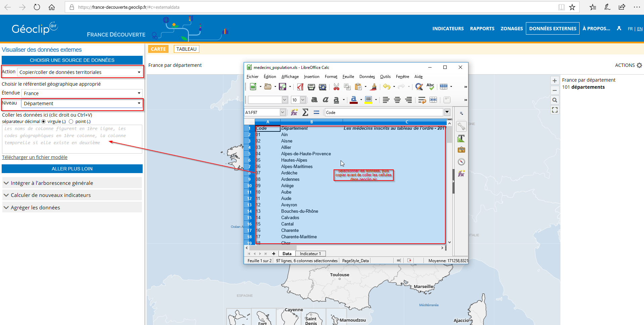This screenshot has width=644, height=325.
Task: Click the user account icon in header
Action: click(619, 29)
